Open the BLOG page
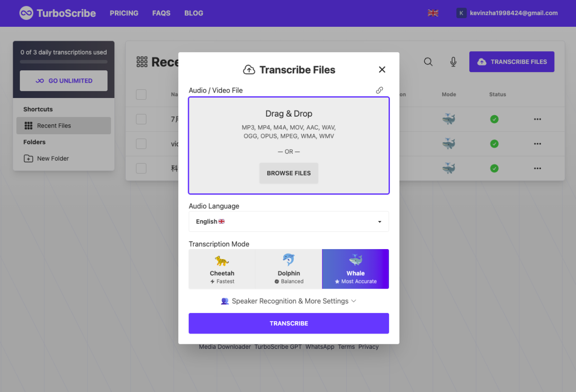Viewport: 576px width, 392px height. tap(194, 13)
